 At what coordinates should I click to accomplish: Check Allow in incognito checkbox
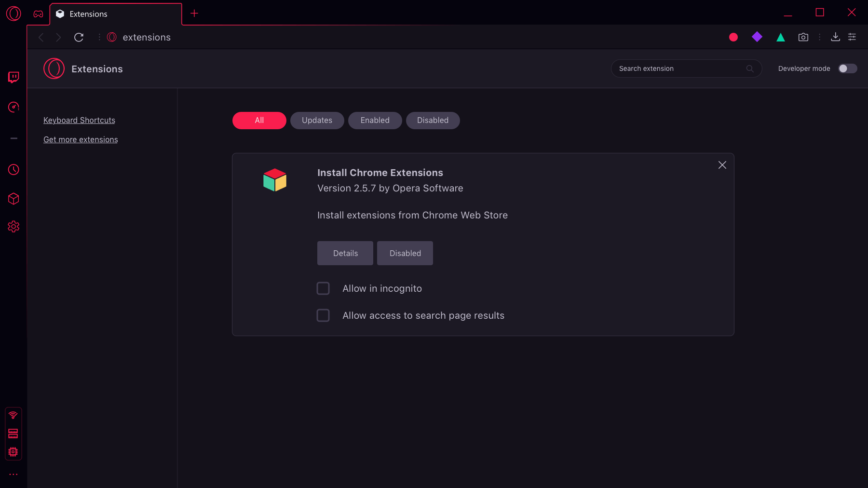tap(323, 288)
